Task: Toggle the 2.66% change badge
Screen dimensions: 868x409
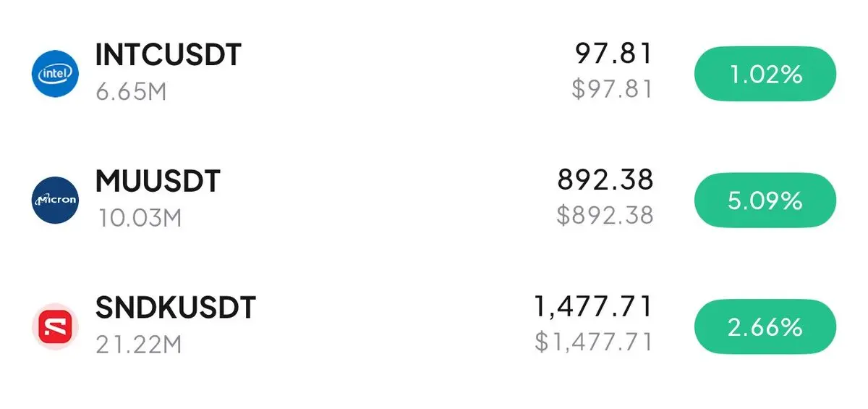Action: click(x=765, y=327)
